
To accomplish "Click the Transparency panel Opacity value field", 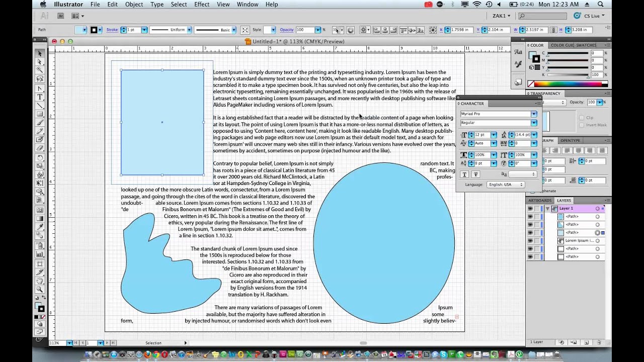I will (x=592, y=102).
